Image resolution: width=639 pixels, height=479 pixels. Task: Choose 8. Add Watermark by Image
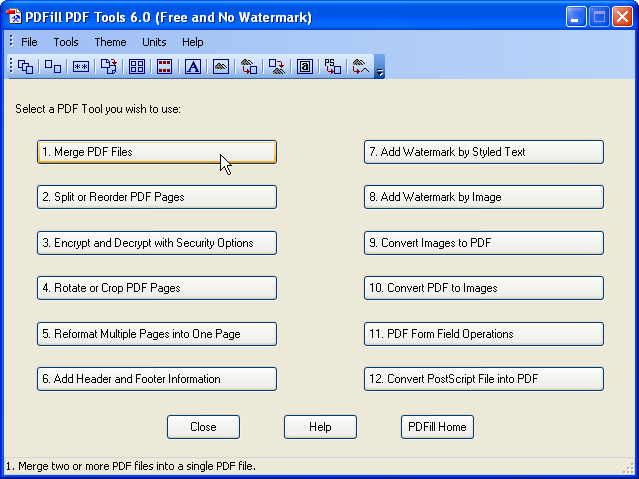click(x=484, y=197)
